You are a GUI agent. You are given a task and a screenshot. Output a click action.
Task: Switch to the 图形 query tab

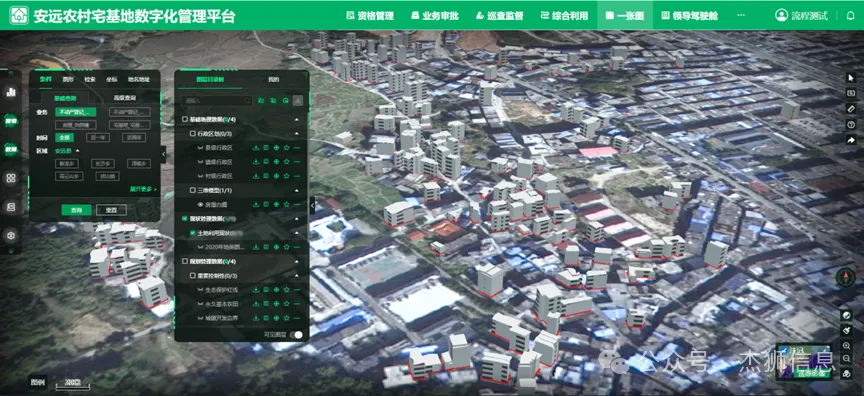click(x=68, y=79)
